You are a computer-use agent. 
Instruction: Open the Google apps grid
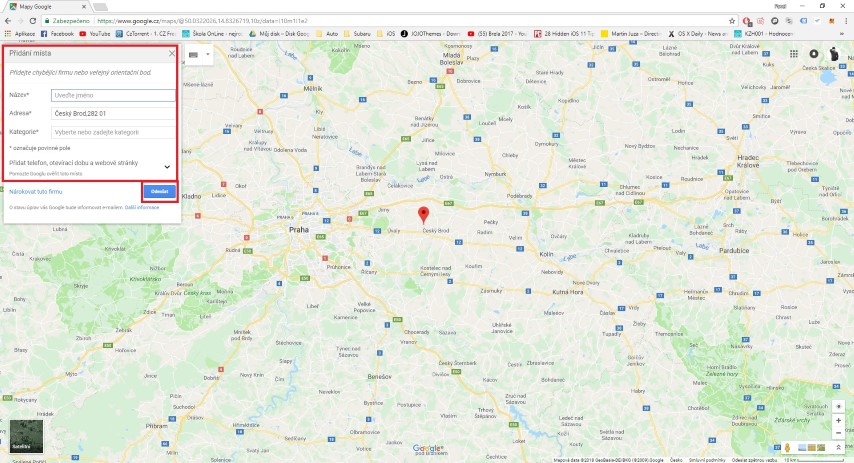(794, 53)
